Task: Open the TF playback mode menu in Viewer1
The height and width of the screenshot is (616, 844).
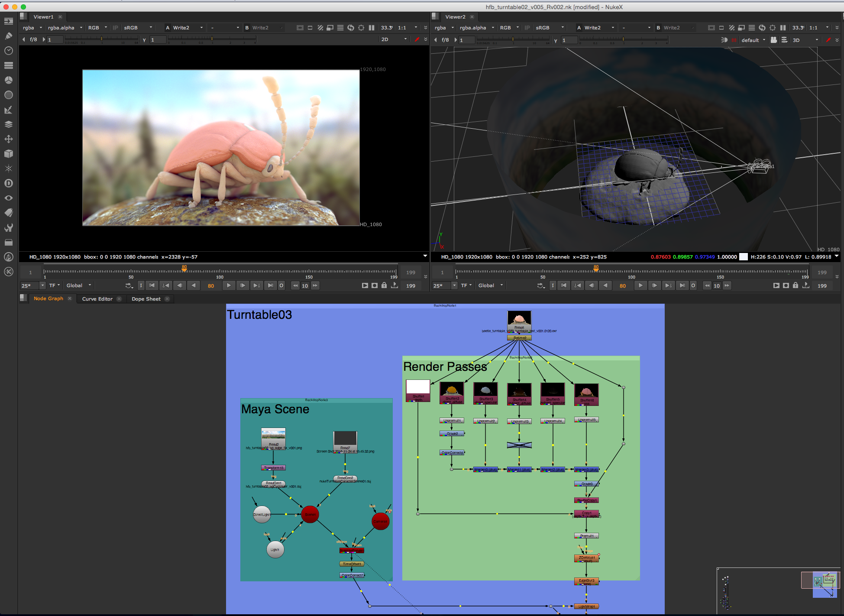Action: pyautogui.click(x=54, y=285)
